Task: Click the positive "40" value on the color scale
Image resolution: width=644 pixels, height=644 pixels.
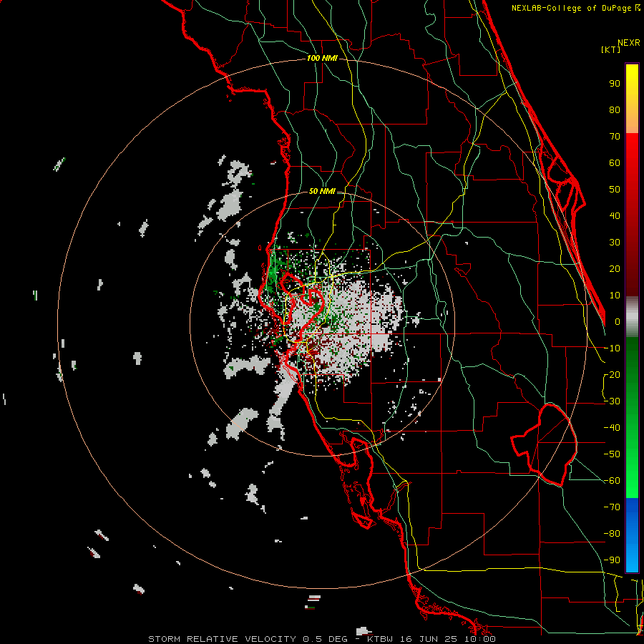Action: coord(615,216)
